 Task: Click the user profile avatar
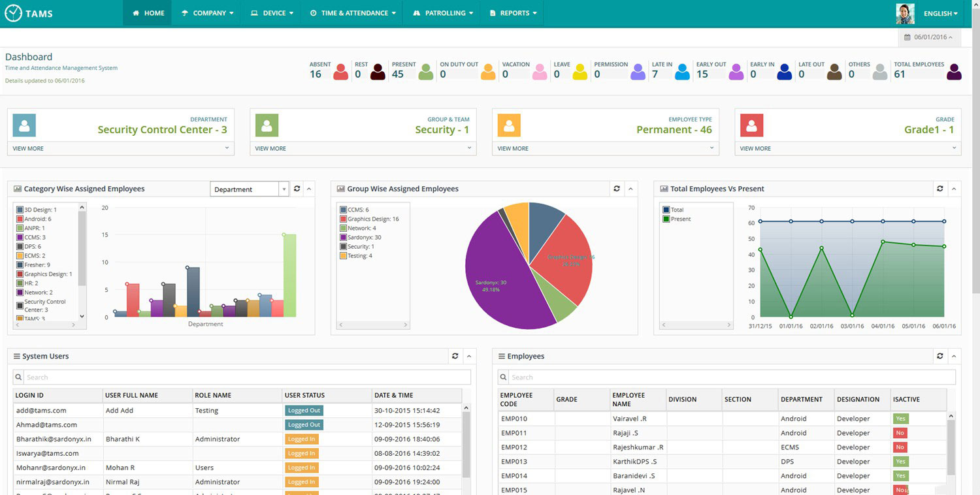coord(905,13)
